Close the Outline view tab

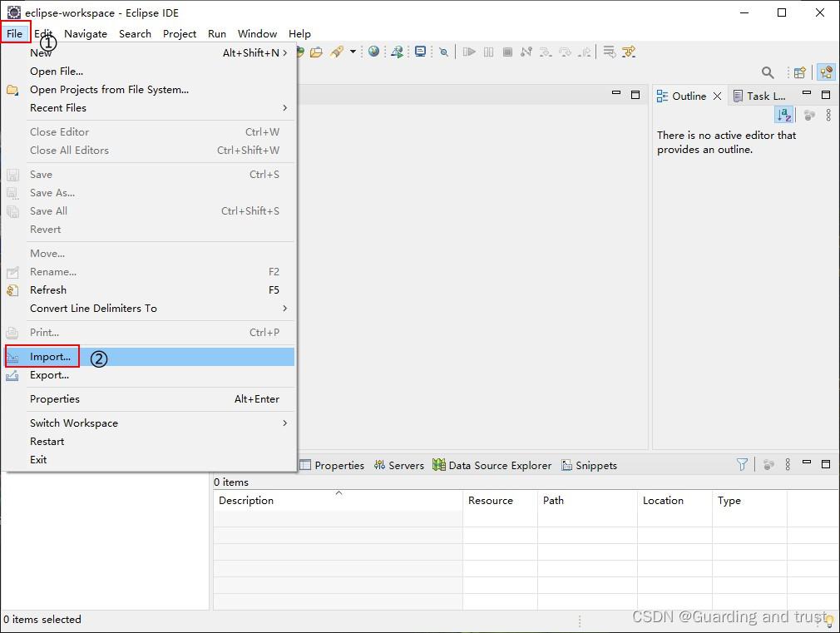(x=717, y=96)
